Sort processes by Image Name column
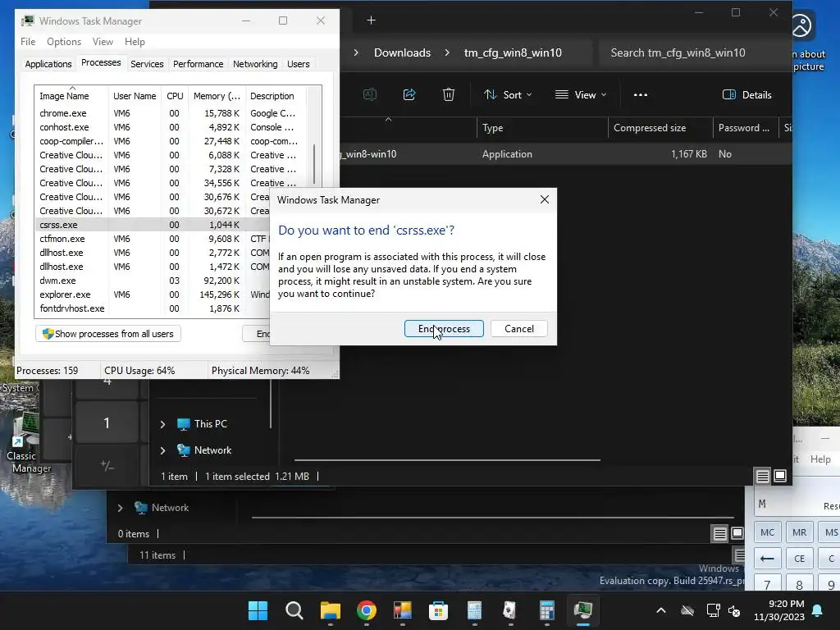This screenshot has height=630, width=840. click(x=71, y=96)
